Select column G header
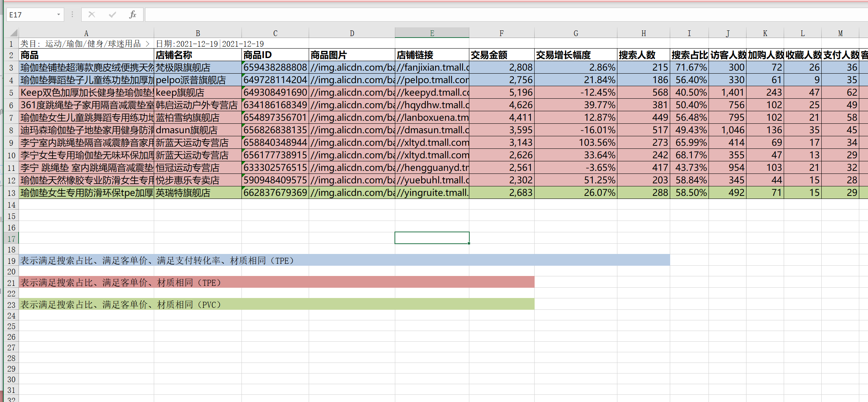The height and width of the screenshot is (402, 868). (576, 33)
